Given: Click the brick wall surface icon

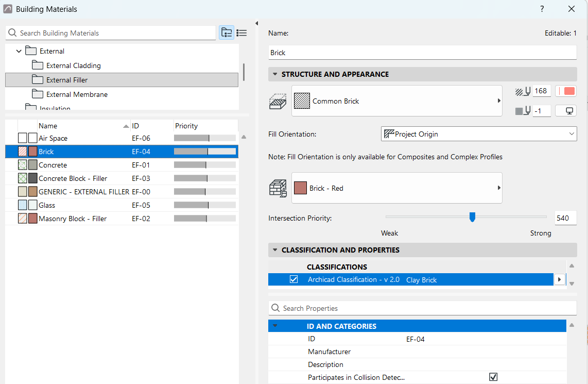Looking at the screenshot, I should (278, 188).
